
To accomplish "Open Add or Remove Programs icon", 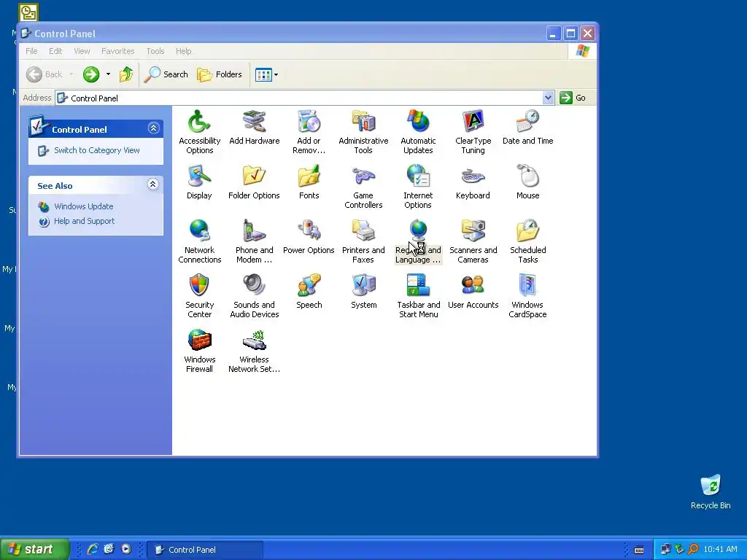I will tap(309, 132).
